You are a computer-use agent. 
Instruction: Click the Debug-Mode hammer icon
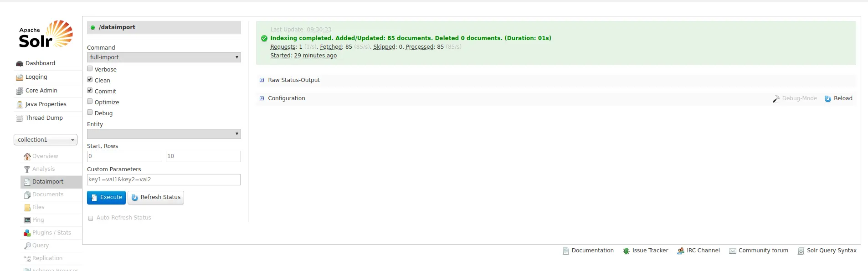click(x=776, y=99)
